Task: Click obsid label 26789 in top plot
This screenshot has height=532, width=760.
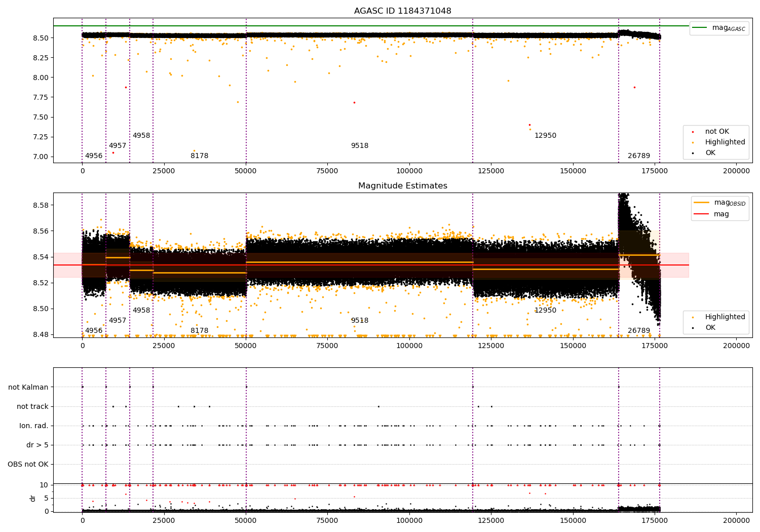Action: tap(639, 156)
